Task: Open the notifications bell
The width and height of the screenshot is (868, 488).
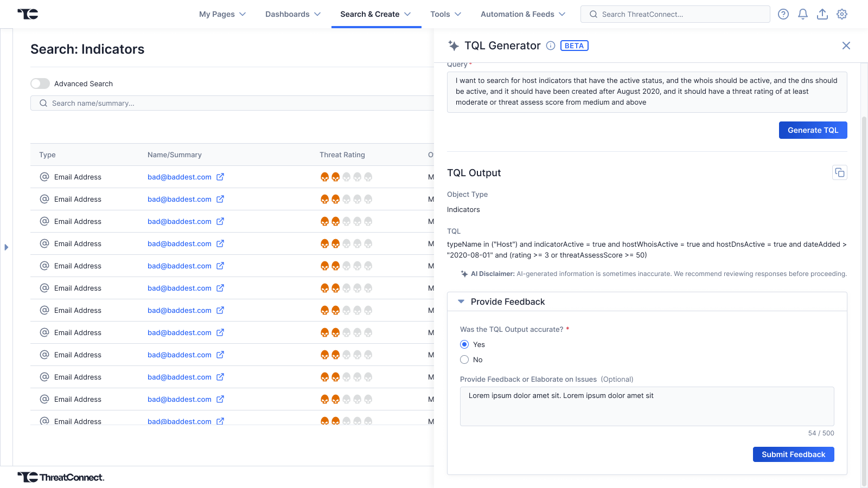Action: (x=803, y=14)
